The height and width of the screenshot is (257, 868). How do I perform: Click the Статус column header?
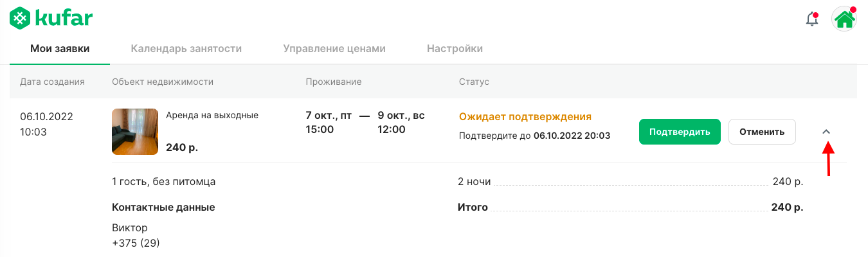(474, 82)
